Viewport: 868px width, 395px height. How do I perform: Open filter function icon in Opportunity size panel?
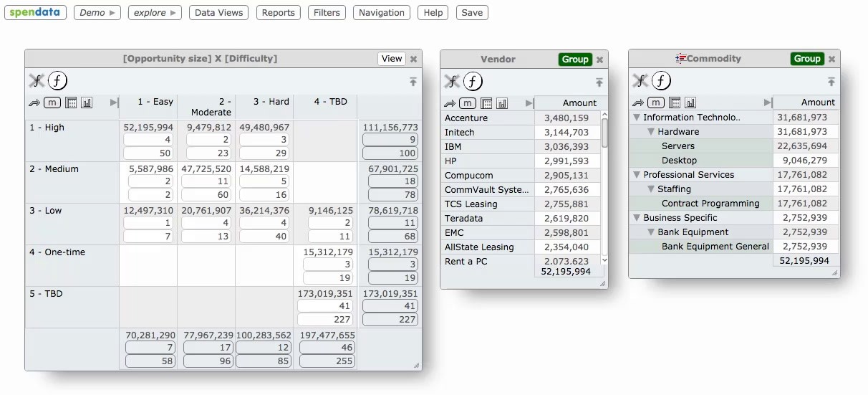[x=57, y=80]
